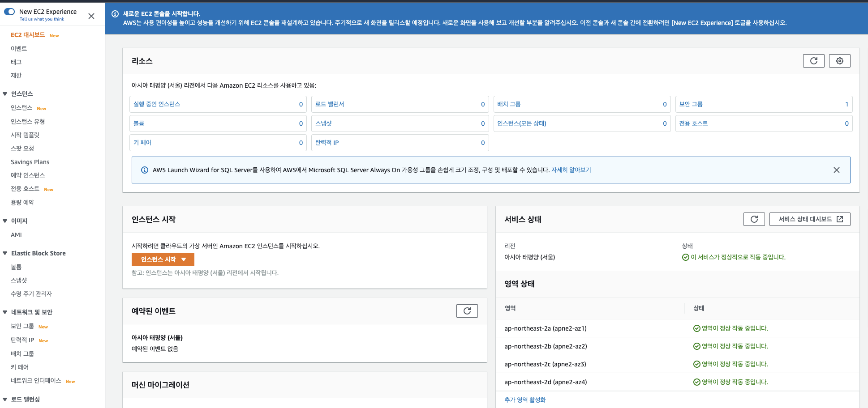Open 인스턴스 sidebar item marked New

(x=21, y=108)
